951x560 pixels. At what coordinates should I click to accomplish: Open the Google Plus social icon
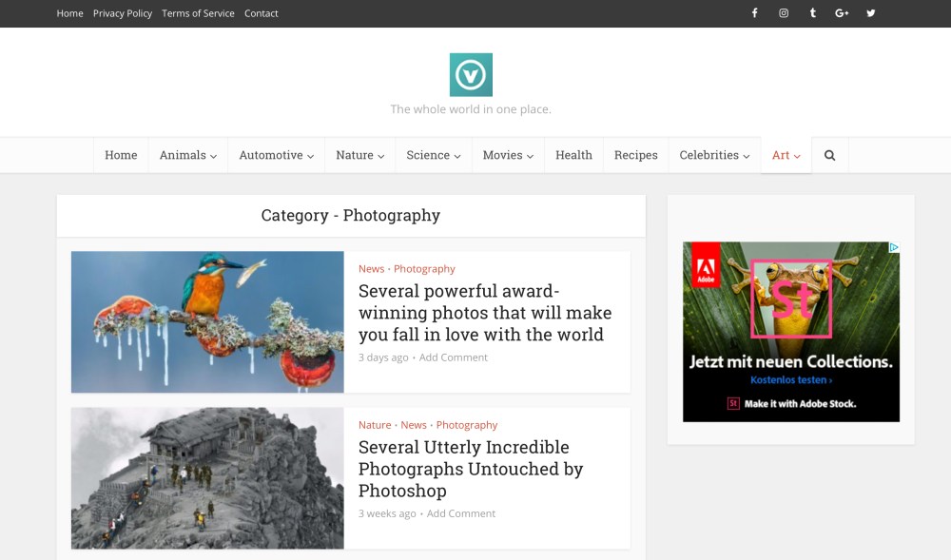coord(842,13)
